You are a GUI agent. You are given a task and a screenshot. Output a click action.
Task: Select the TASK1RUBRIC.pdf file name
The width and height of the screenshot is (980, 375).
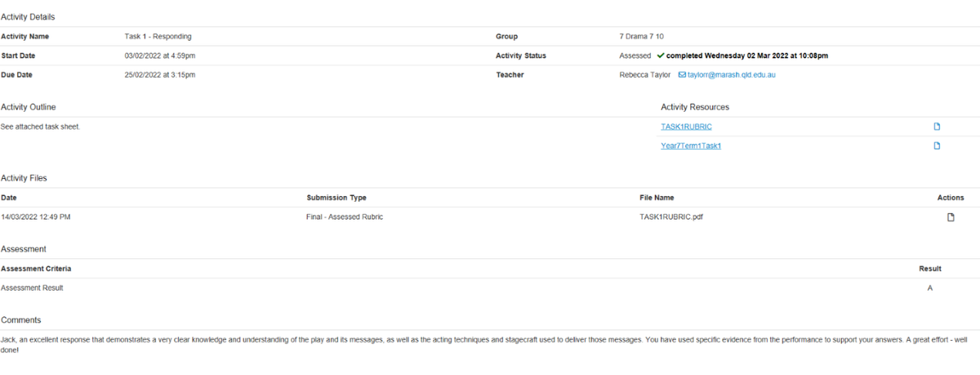pyautogui.click(x=670, y=217)
